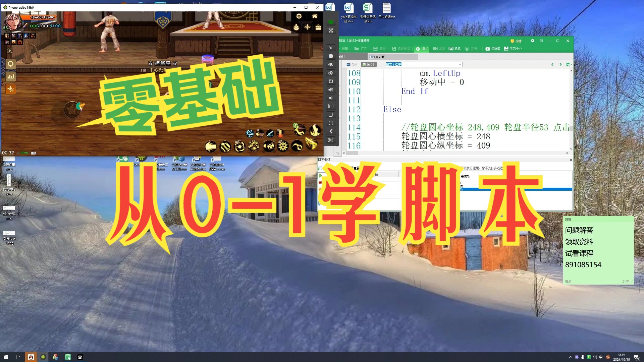Use the leftmost dash arrow skill
This screenshot has width=644, height=362.
click(211, 146)
